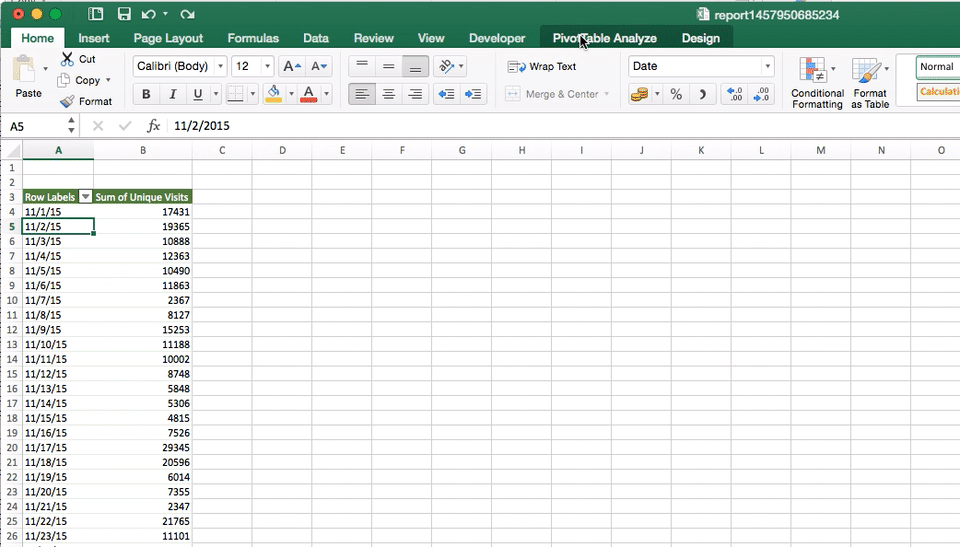The height and width of the screenshot is (547, 960).
Task: Click the Save icon in title bar
Action: (x=124, y=14)
